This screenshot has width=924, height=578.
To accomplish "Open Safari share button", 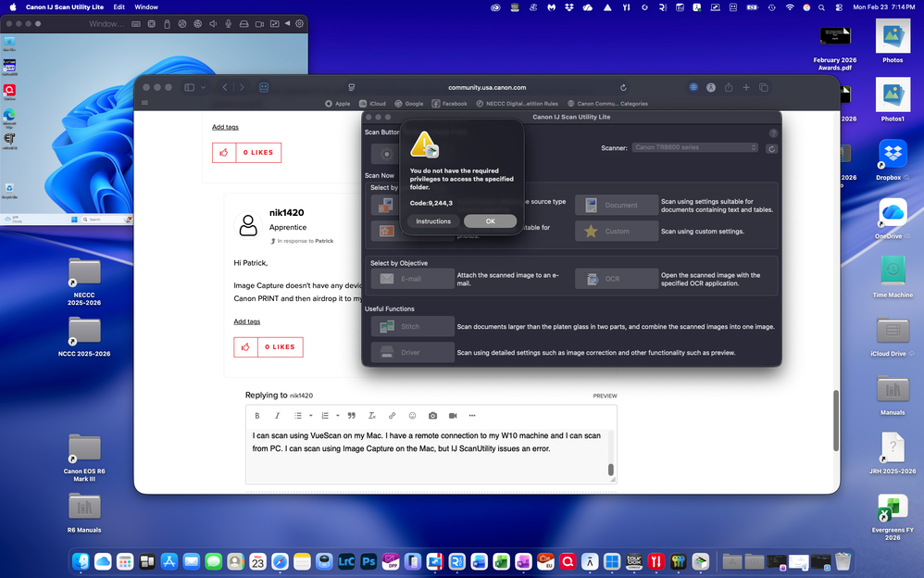I will (729, 87).
